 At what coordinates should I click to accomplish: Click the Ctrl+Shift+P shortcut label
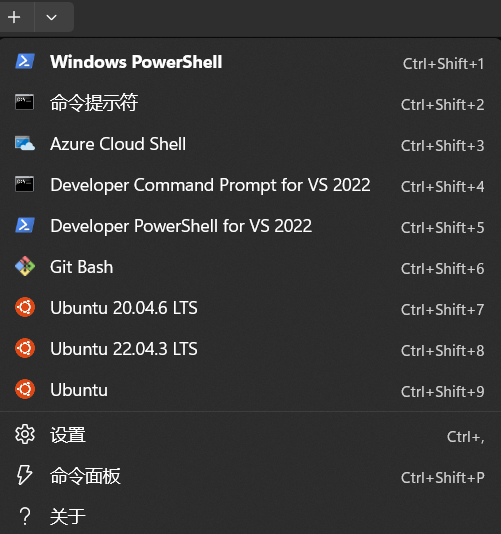coord(442,477)
